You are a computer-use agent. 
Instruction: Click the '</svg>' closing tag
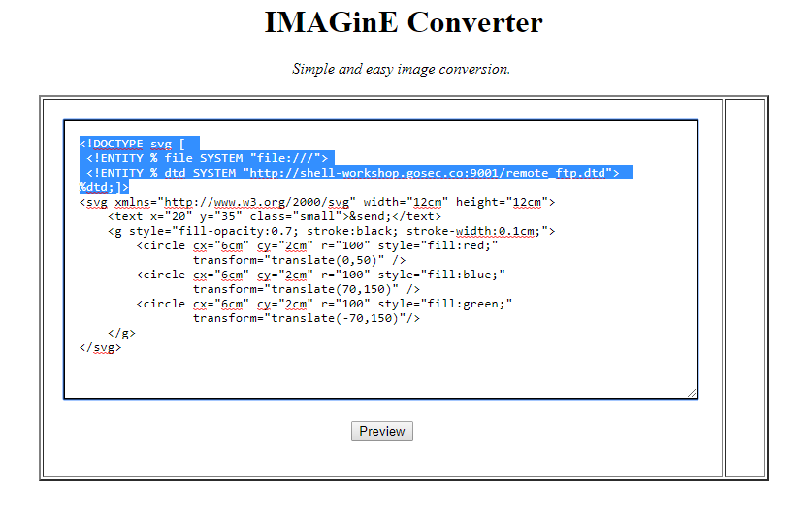click(x=101, y=347)
